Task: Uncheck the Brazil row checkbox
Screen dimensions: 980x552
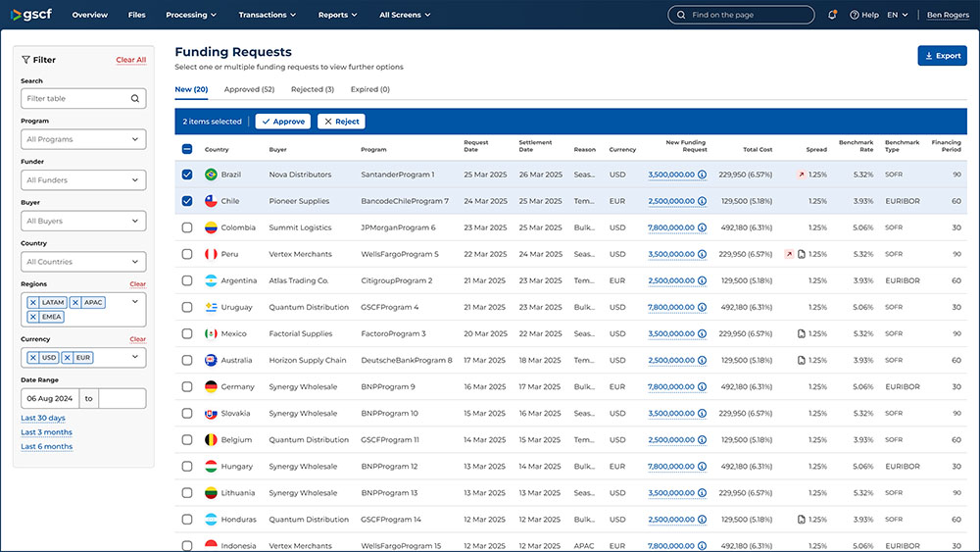Action: tap(187, 175)
